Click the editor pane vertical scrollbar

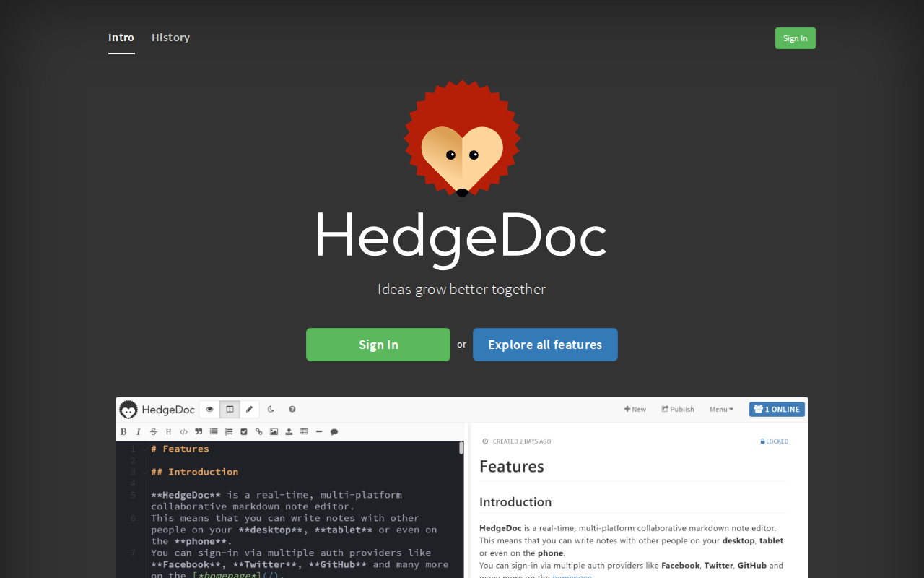coord(461,449)
